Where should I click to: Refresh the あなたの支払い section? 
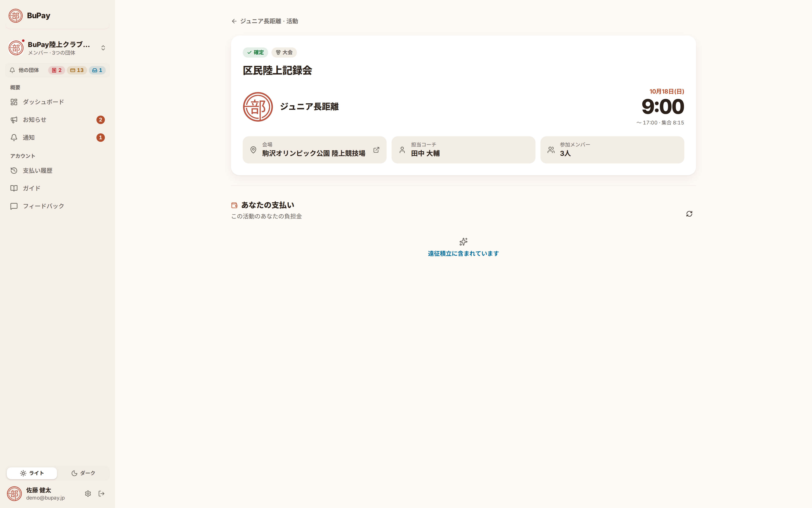point(689,214)
